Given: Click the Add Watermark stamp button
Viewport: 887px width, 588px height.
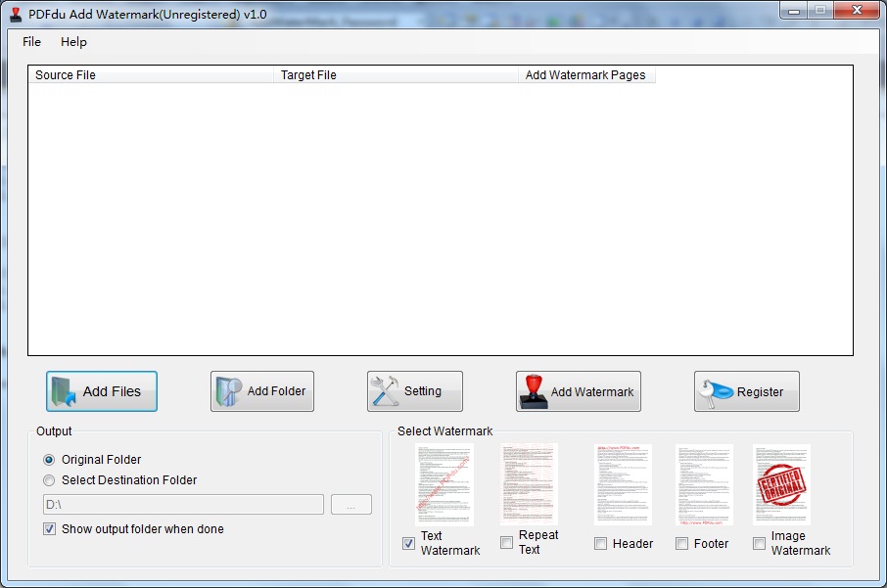Looking at the screenshot, I should point(579,391).
